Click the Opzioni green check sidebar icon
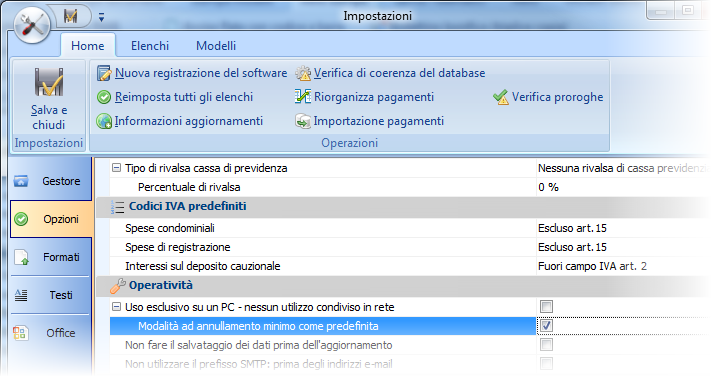 pyautogui.click(x=21, y=219)
